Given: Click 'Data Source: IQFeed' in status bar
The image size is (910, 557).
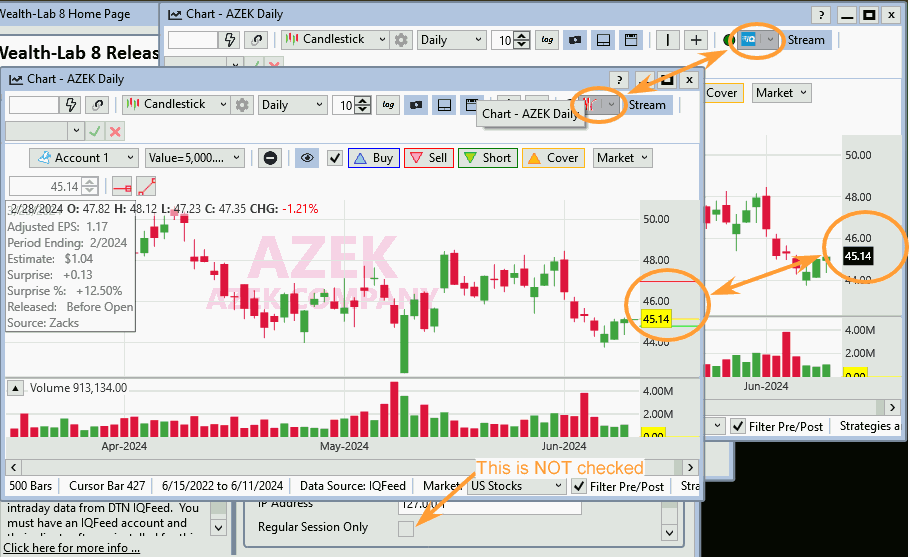Looking at the screenshot, I should (352, 486).
